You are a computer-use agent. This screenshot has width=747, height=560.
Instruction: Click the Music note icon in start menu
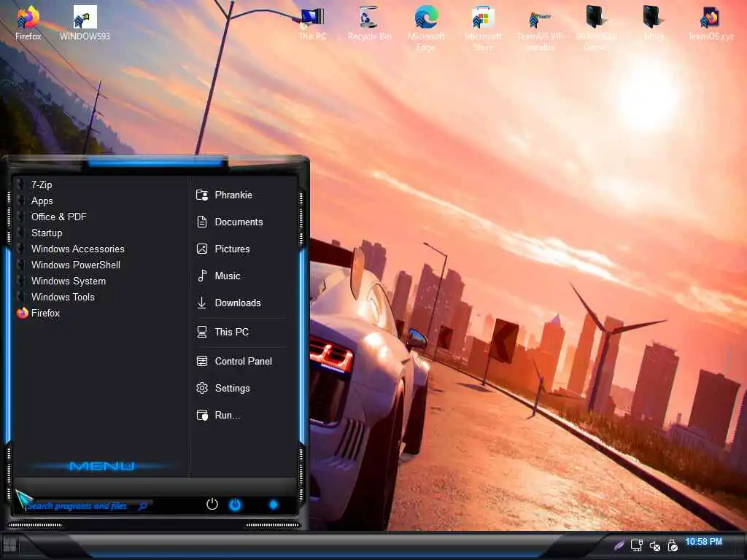202,276
